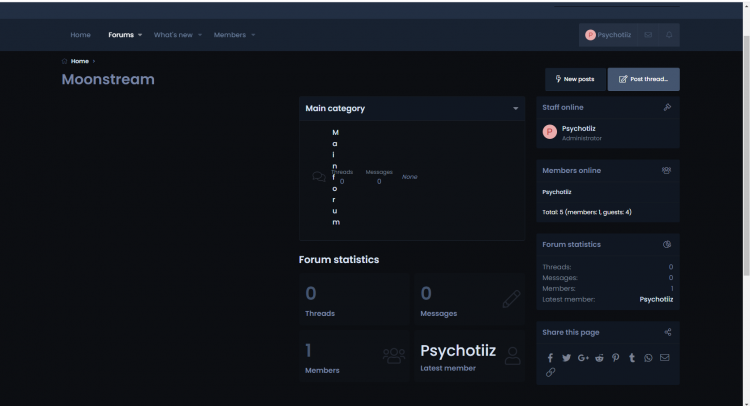Image resolution: width=750 pixels, height=406 pixels.
Task: Click the New posts button
Action: (x=575, y=79)
